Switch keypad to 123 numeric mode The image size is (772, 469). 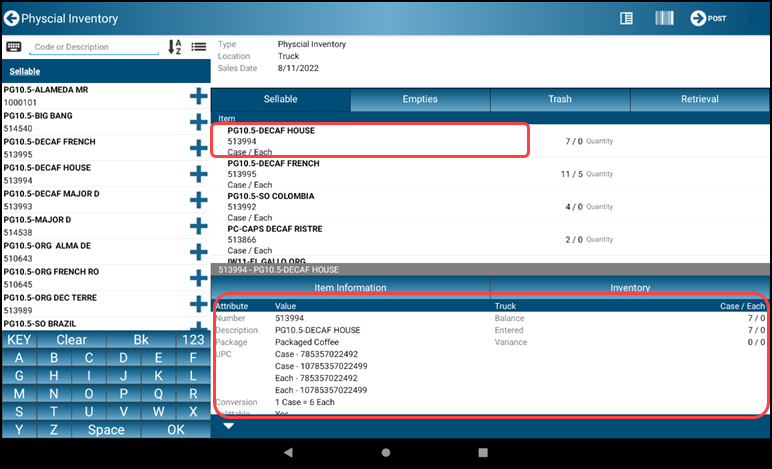coord(193,340)
